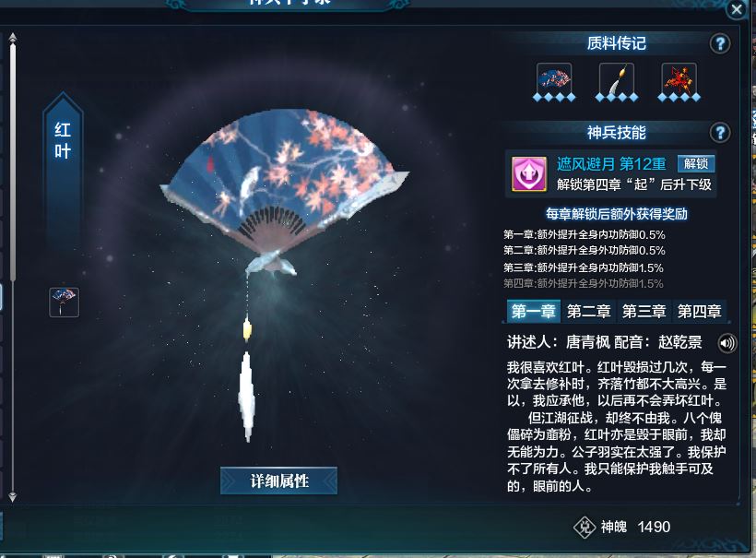Screen dimensions: 756x558
Task: Open help for 神兵技能 section
Action: 720,133
